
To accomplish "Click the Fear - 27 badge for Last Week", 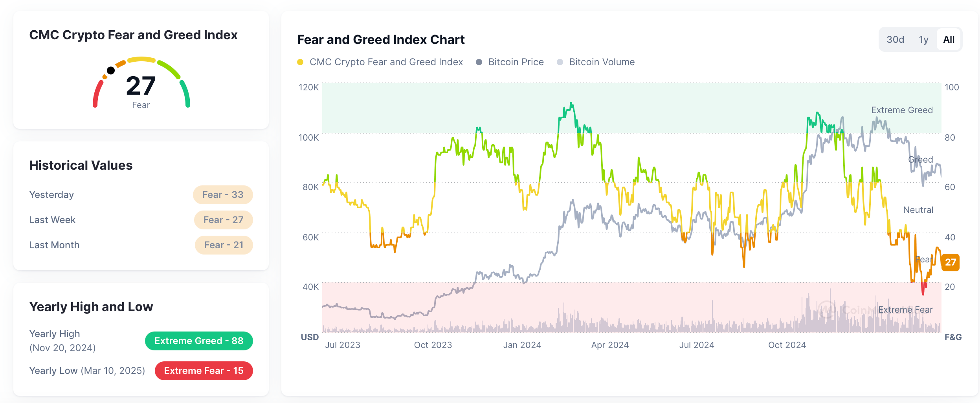I will (224, 220).
